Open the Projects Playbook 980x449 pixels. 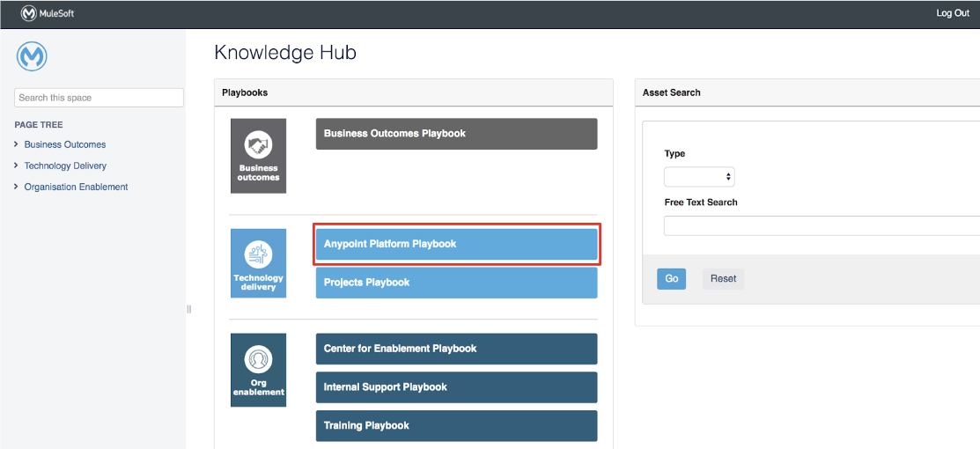point(456,283)
